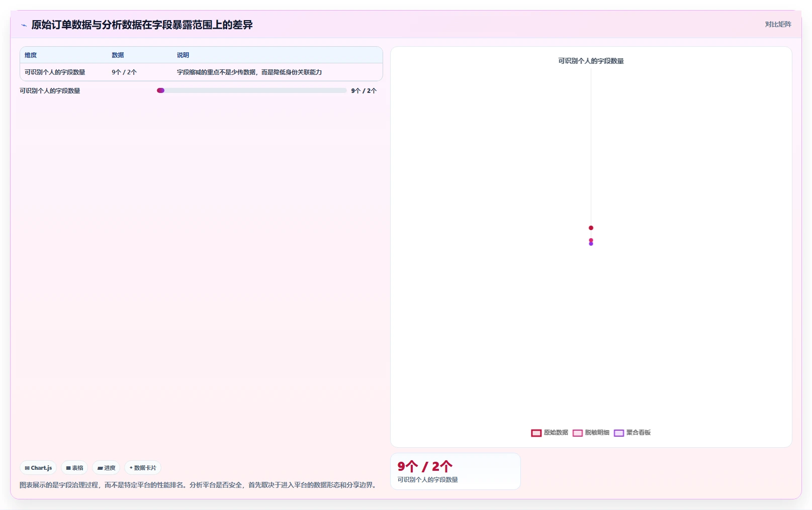Click the 维度 column header
The width and height of the screenshot is (812, 510).
tap(31, 55)
